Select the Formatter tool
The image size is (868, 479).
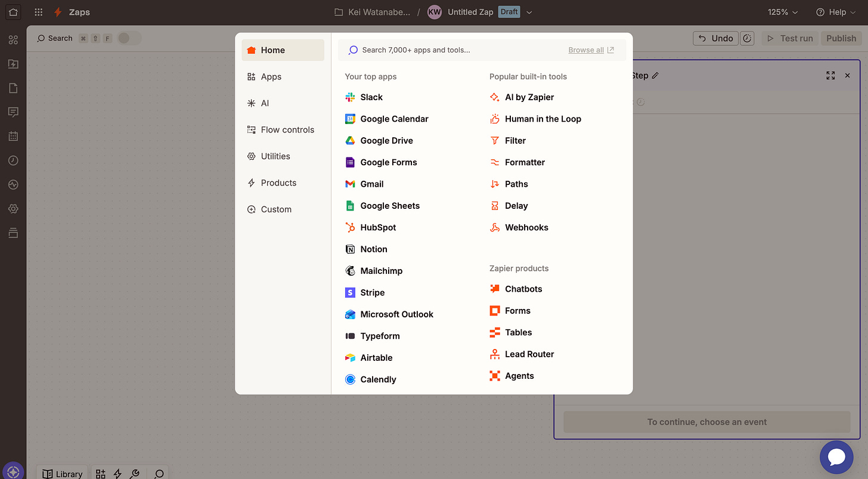[517, 162]
